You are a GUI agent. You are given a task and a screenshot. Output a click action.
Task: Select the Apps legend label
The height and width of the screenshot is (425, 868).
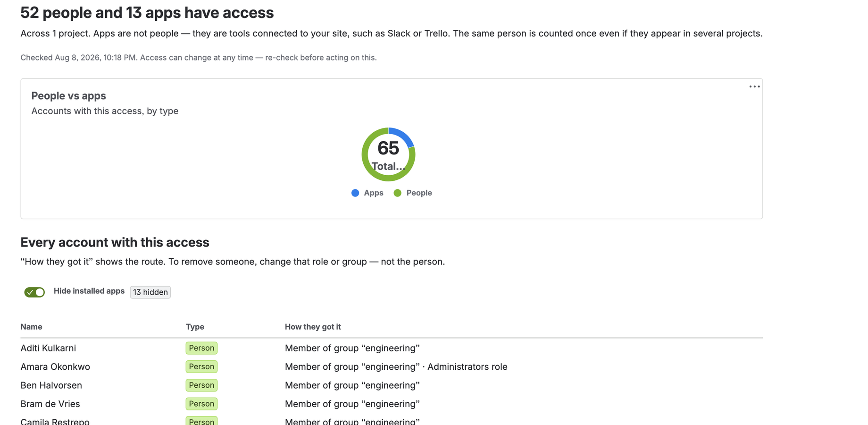coord(374,193)
